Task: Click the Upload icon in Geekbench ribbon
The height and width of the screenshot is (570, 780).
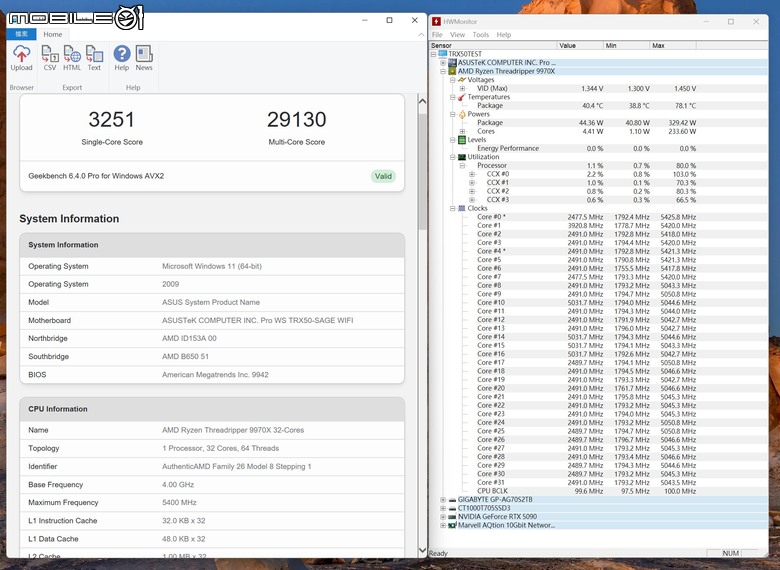Action: coord(21,58)
